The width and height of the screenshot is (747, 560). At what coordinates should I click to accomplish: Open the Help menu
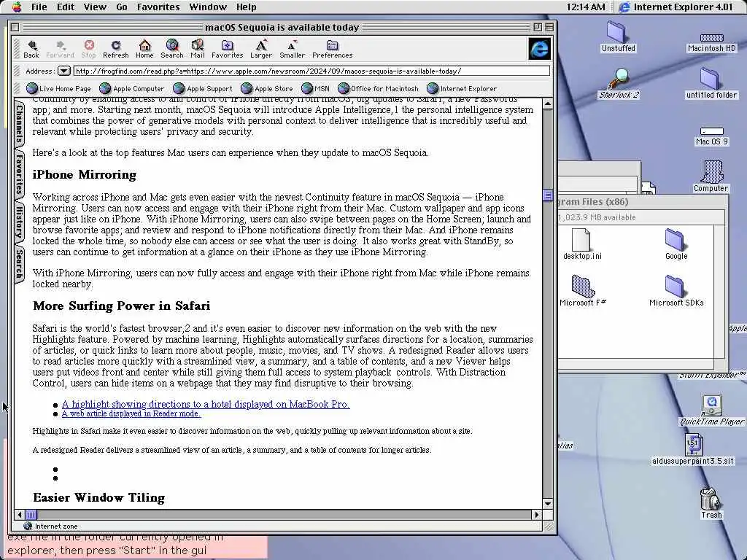tap(247, 7)
